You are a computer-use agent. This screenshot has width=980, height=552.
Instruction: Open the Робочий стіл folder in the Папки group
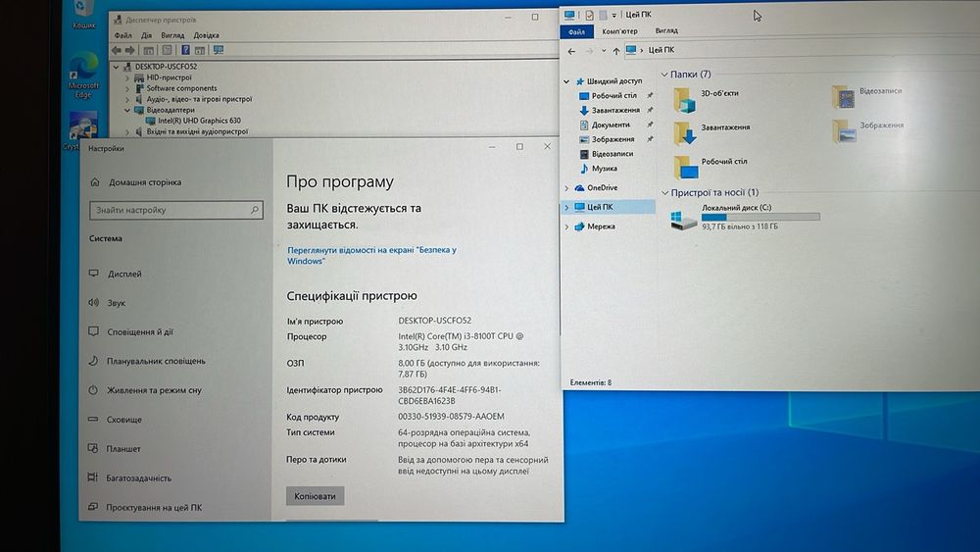pos(710,167)
